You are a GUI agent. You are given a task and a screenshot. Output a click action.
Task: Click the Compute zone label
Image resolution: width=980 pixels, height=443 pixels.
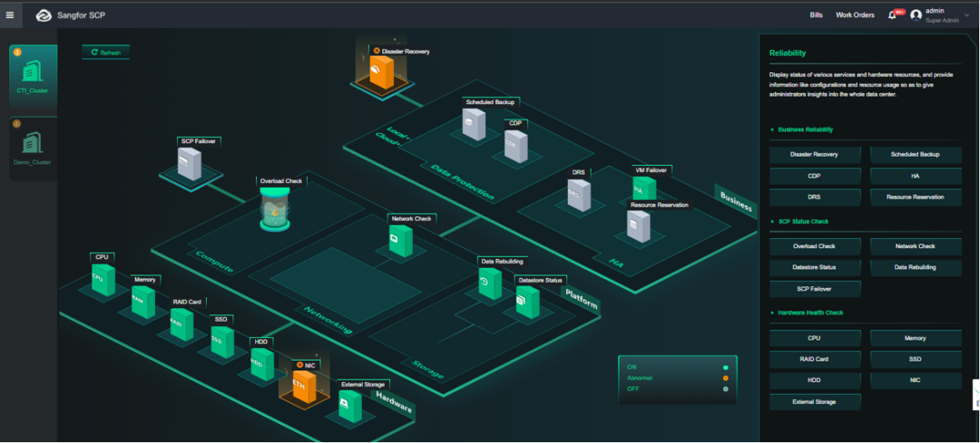pos(215,262)
